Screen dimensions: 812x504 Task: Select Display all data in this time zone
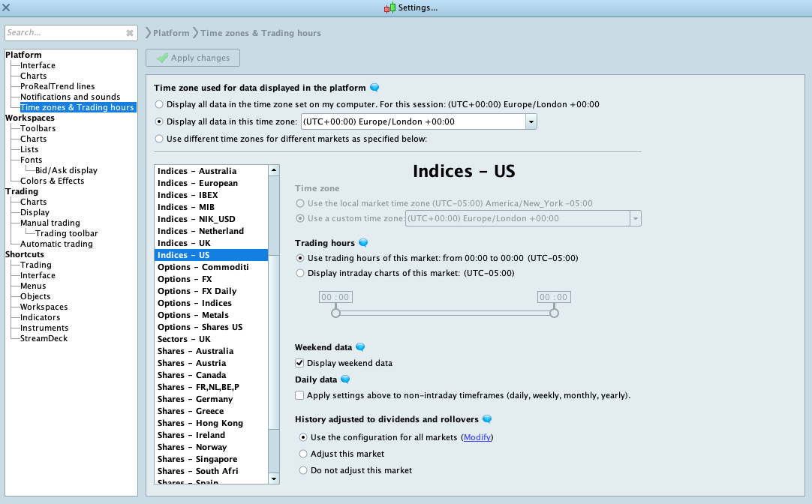160,121
